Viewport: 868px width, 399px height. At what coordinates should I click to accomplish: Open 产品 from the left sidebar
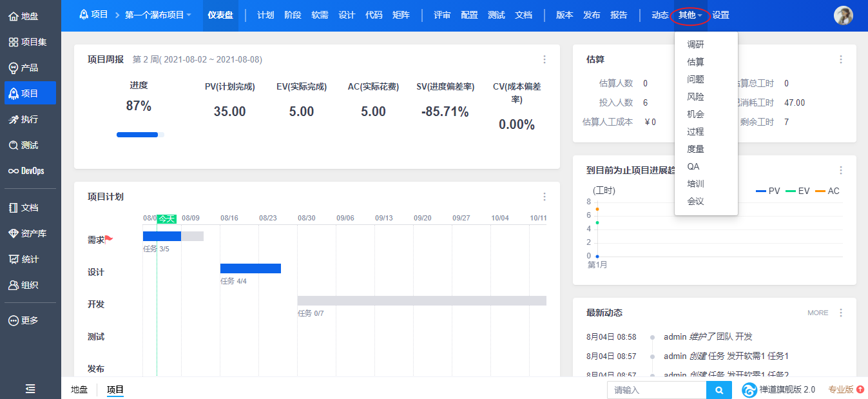click(x=13, y=68)
